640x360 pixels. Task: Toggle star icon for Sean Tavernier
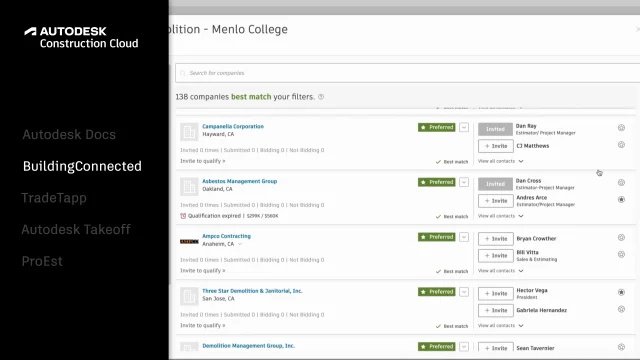pyautogui.click(x=621, y=347)
